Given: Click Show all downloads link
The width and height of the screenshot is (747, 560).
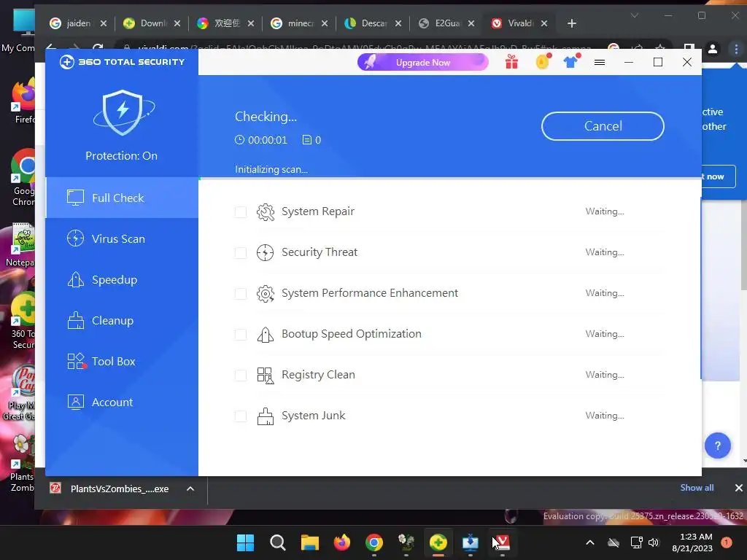Looking at the screenshot, I should 697,488.
